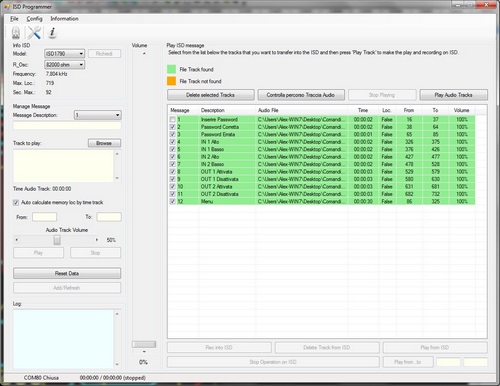Open the tools configuration toolbar icon
This screenshot has width=500, height=386.
[34, 33]
